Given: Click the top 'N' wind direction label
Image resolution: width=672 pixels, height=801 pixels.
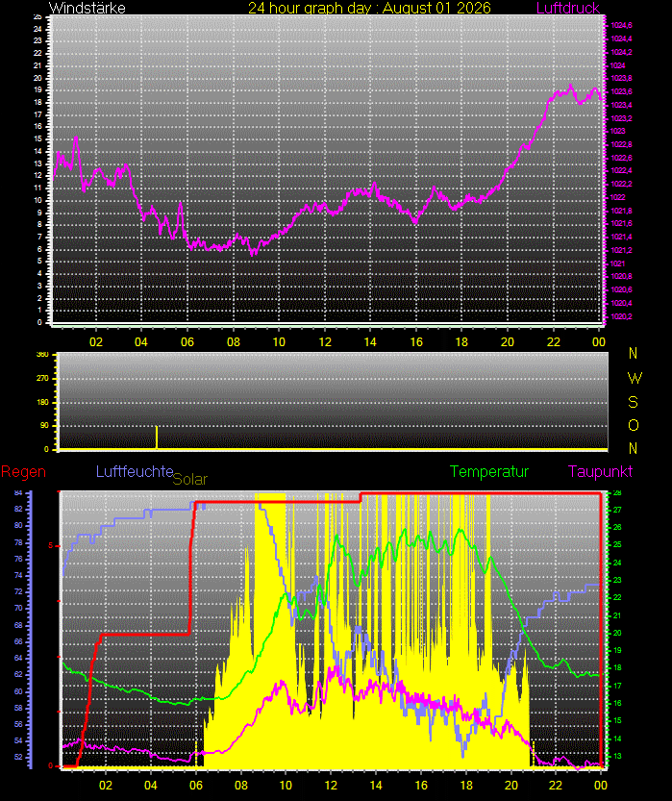Looking at the screenshot, I should tap(634, 353).
